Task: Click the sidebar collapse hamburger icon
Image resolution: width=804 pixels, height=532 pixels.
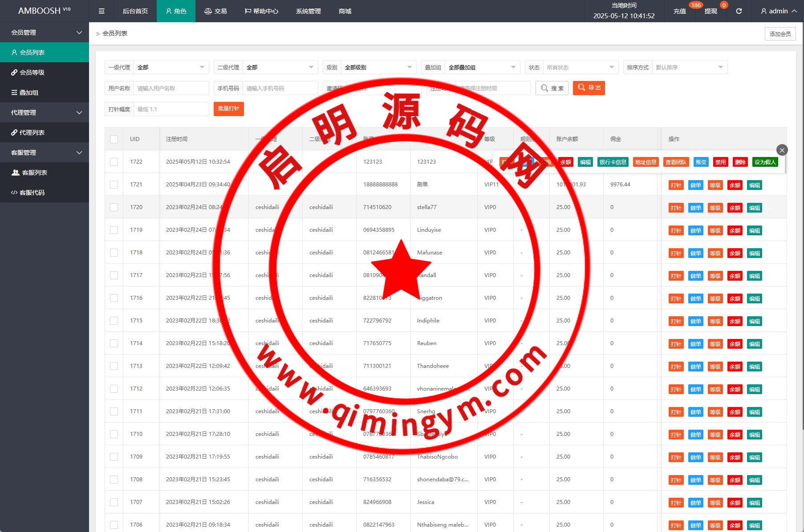Action: pos(102,11)
